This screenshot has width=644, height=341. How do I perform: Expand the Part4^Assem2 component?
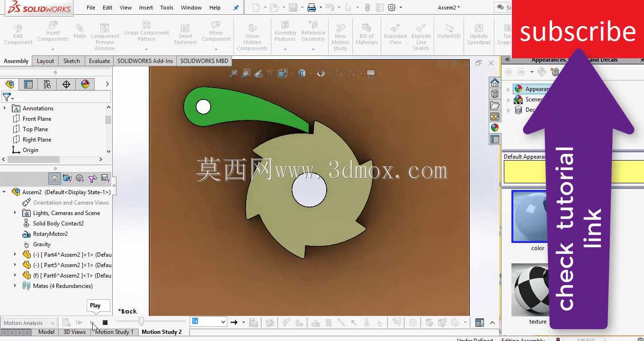pyautogui.click(x=15, y=255)
